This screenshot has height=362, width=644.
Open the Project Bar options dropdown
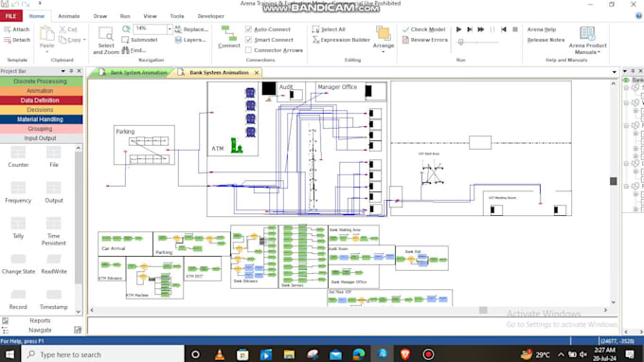coord(63,71)
